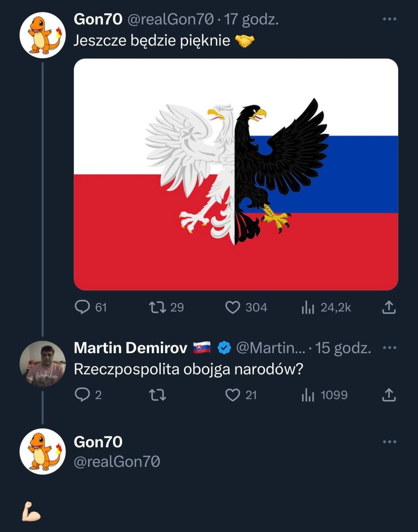Open more options on Martin Demirov's reply
This screenshot has width=418, height=532.
click(x=389, y=348)
